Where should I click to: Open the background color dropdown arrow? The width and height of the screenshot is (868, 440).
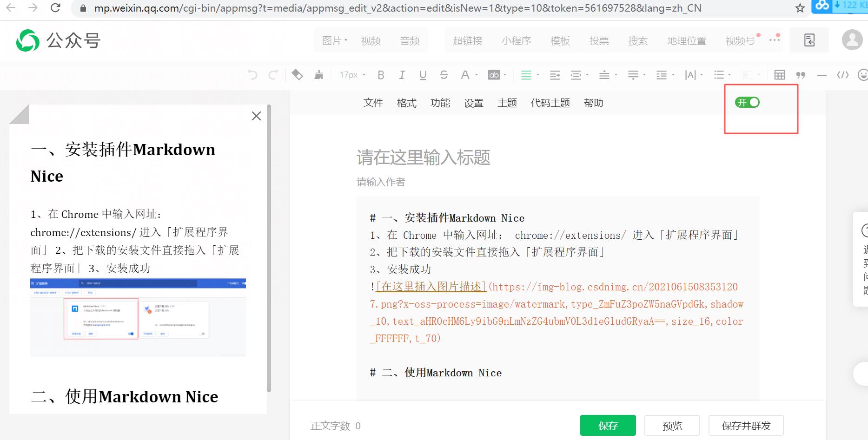(505, 75)
